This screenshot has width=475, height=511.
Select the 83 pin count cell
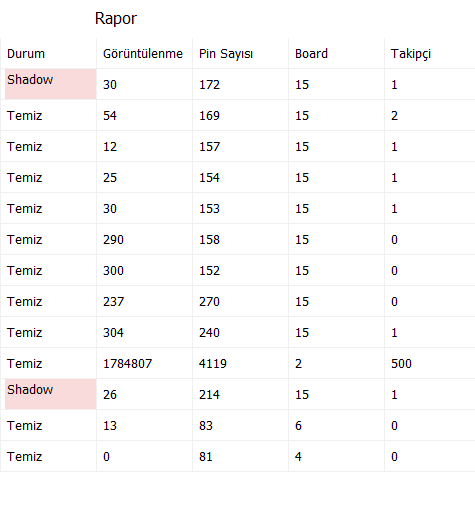[x=241, y=425]
